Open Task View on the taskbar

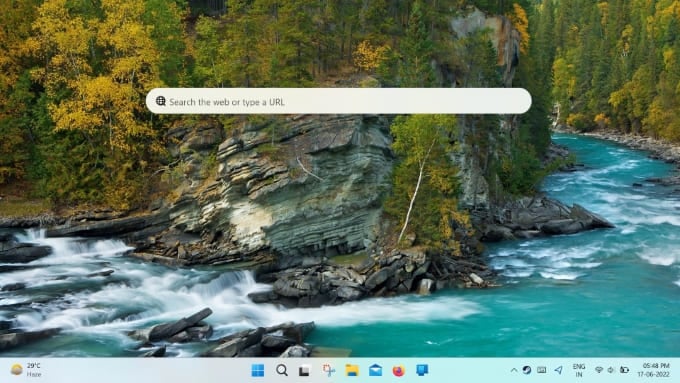coord(304,370)
